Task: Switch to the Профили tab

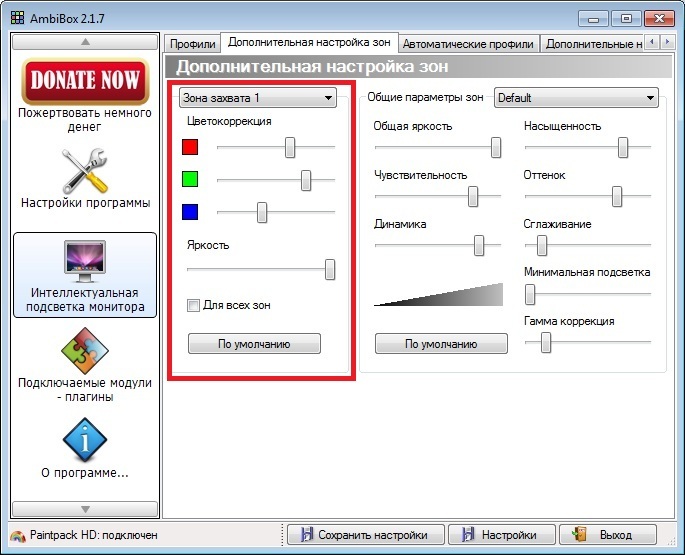Action: 192,44
